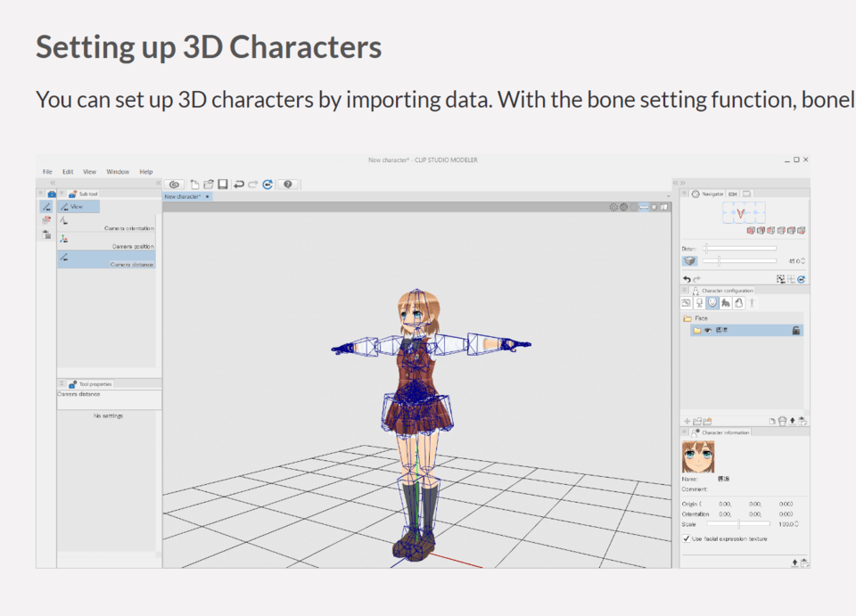Switch to the tab beside Navigator
The image size is (856, 616).
pos(733,193)
